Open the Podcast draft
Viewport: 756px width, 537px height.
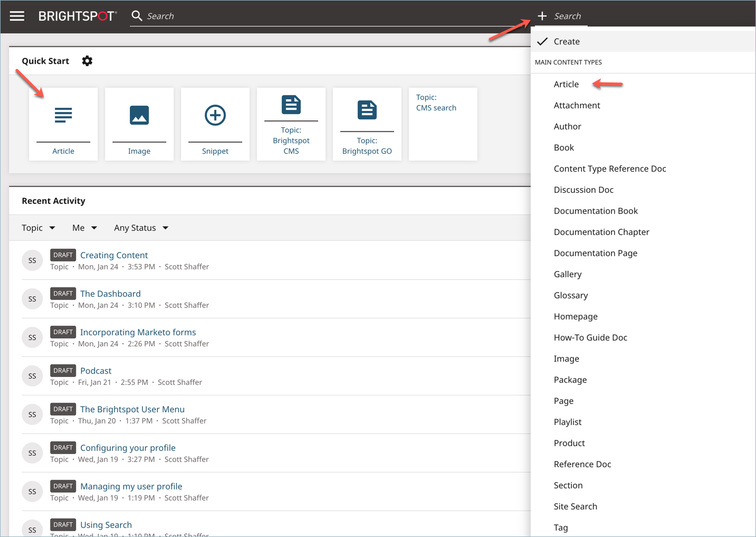pos(95,371)
